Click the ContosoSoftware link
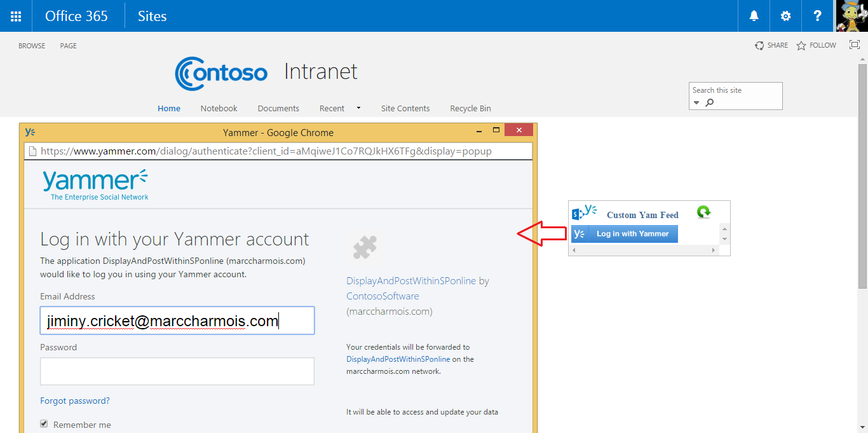Viewport: 868px width, 433px height. [x=383, y=296]
